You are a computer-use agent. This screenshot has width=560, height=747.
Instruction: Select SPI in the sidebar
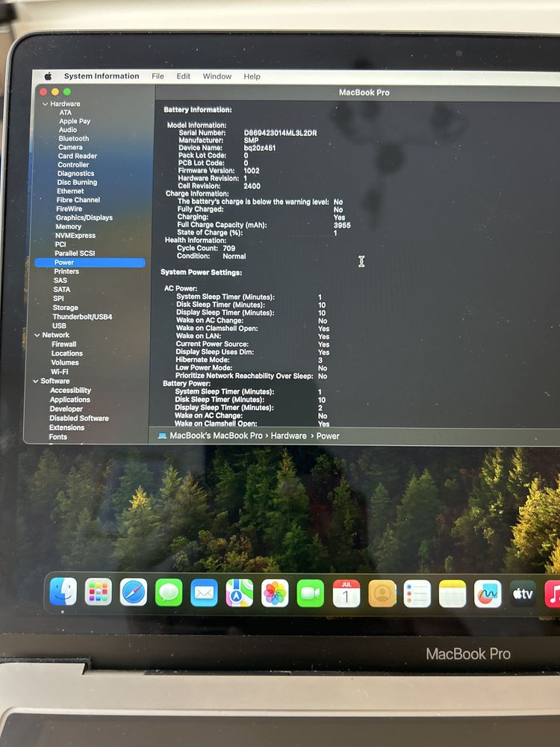point(58,299)
